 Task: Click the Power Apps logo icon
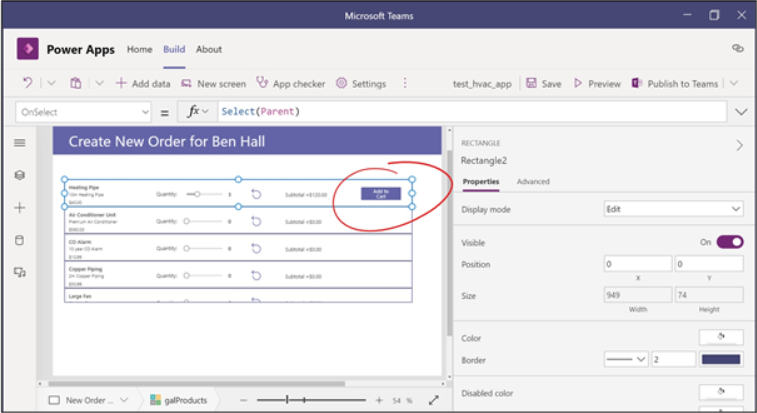[28, 49]
